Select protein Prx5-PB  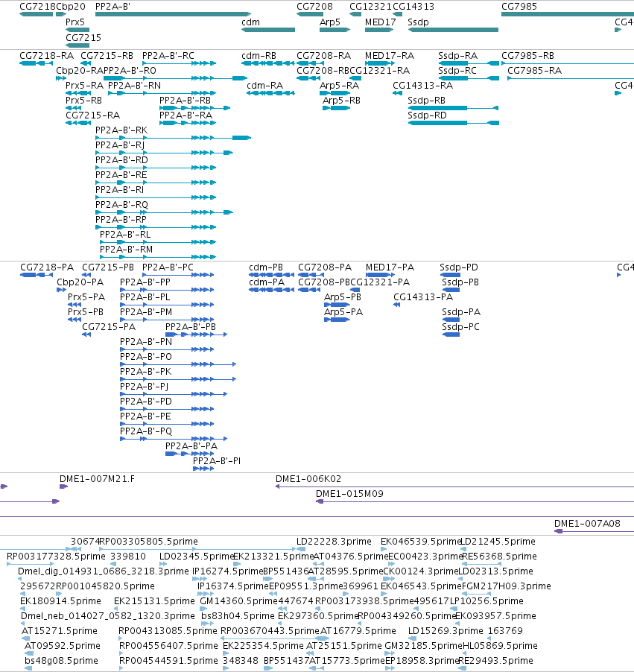tap(86, 312)
